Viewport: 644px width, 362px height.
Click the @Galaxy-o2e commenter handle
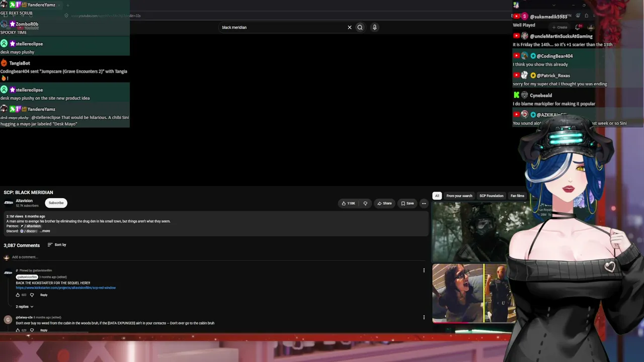point(24,317)
